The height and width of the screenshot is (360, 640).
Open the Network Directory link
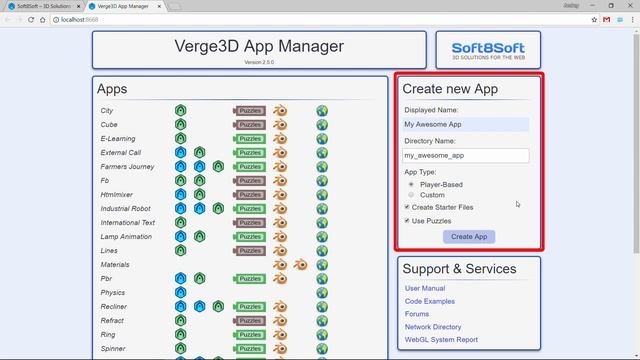433,327
